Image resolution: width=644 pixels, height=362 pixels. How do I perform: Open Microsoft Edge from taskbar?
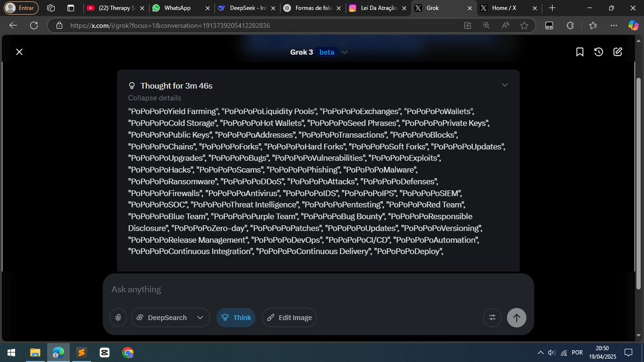coord(58,352)
